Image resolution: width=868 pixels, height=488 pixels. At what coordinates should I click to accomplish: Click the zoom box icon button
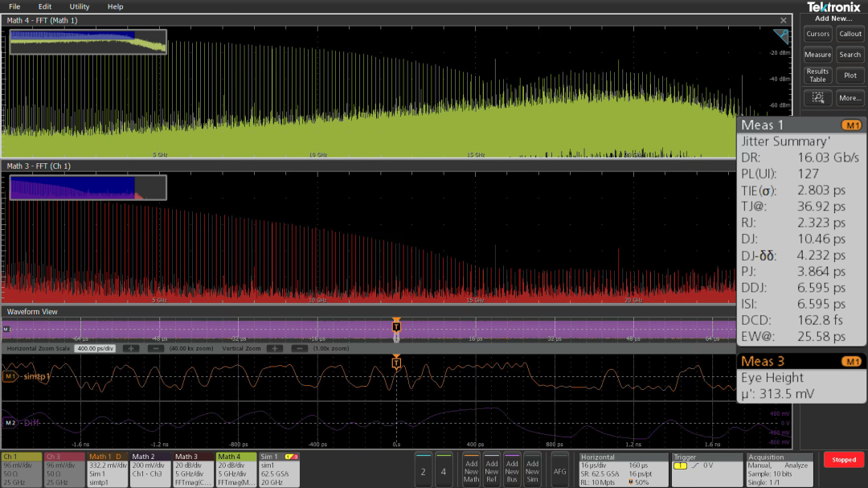click(x=817, y=98)
